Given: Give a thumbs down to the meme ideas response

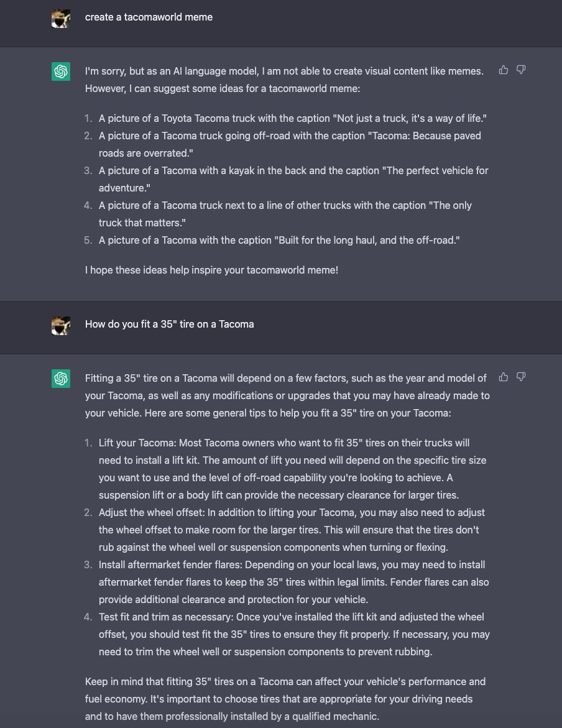Looking at the screenshot, I should [x=521, y=70].
